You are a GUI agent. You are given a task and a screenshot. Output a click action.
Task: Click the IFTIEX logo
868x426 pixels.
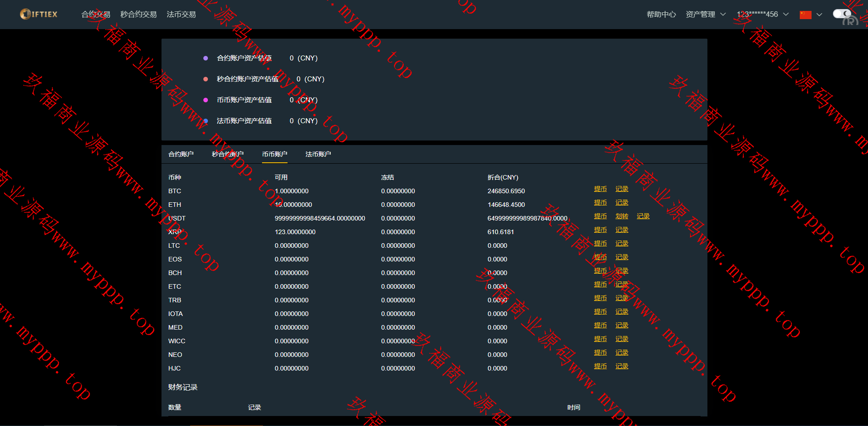[39, 14]
